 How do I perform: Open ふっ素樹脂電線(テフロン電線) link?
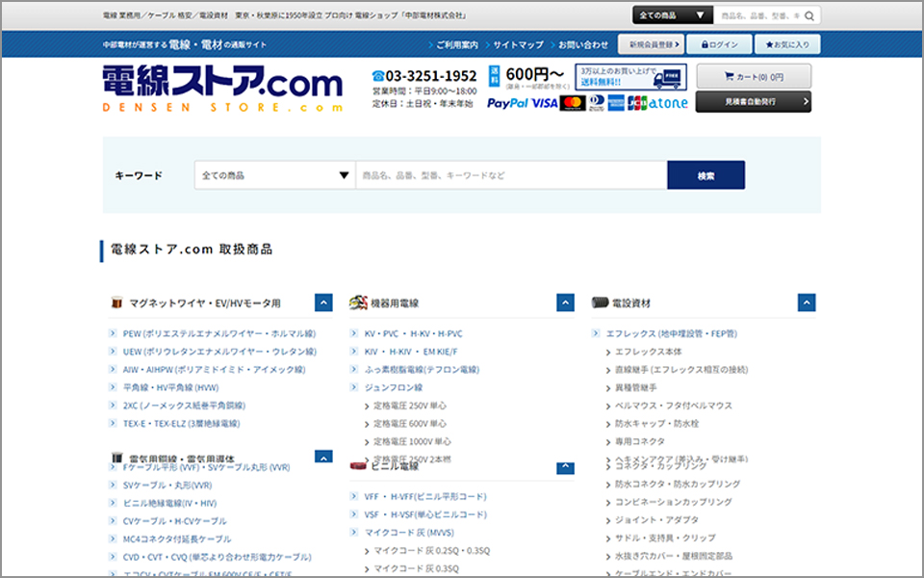pos(422,370)
